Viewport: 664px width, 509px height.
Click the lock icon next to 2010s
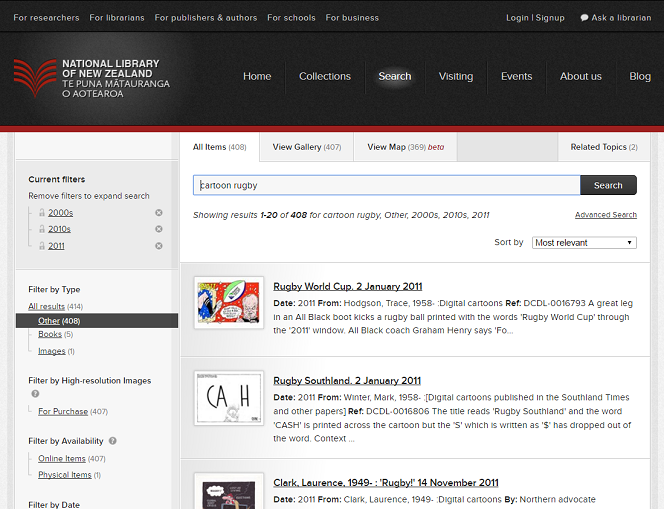[x=42, y=229]
